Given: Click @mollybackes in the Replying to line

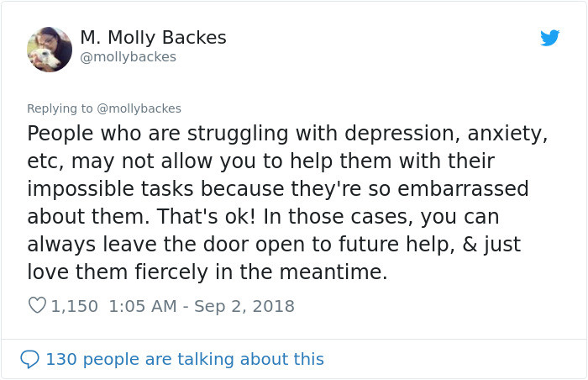Looking at the screenshot, I should 139,108.
